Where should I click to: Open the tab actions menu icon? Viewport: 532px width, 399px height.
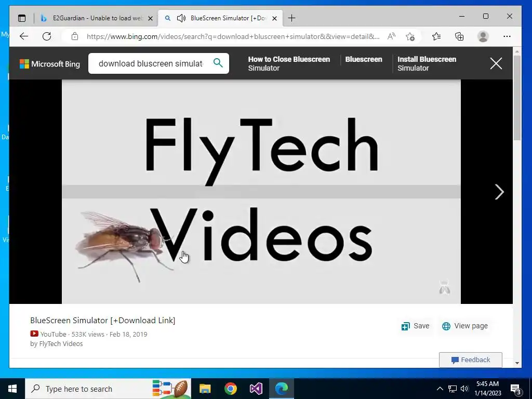coord(22,18)
